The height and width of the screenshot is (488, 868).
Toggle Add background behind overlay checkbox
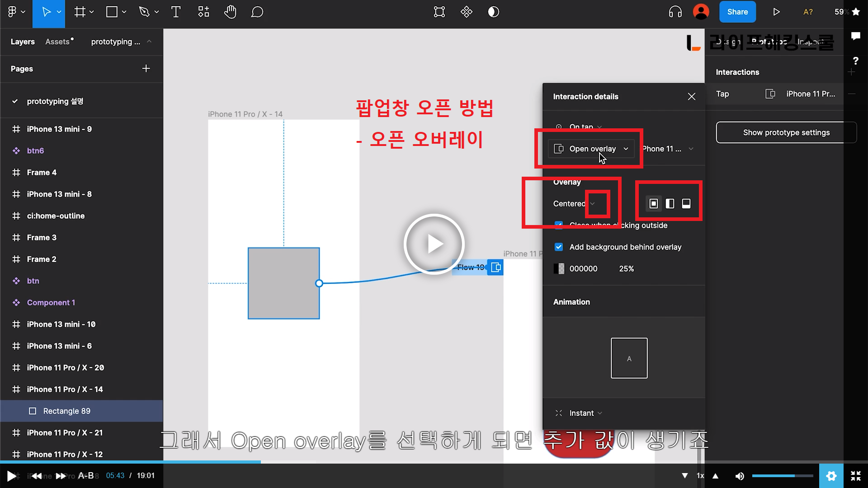point(559,247)
